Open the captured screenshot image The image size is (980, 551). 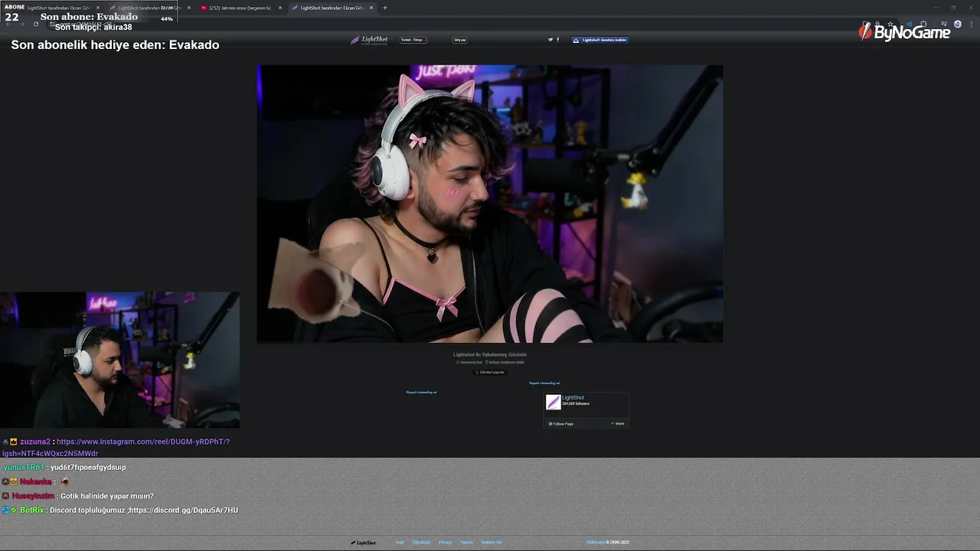pyautogui.click(x=490, y=204)
